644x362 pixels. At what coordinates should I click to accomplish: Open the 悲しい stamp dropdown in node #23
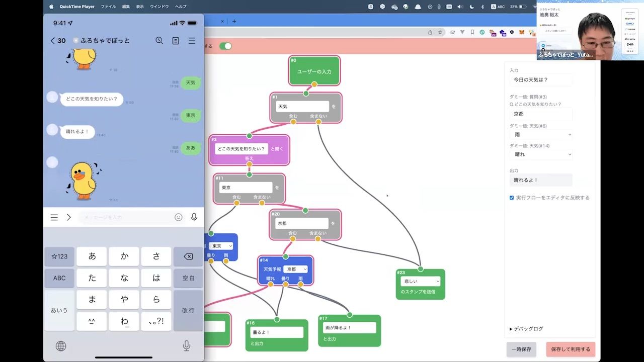(x=420, y=282)
